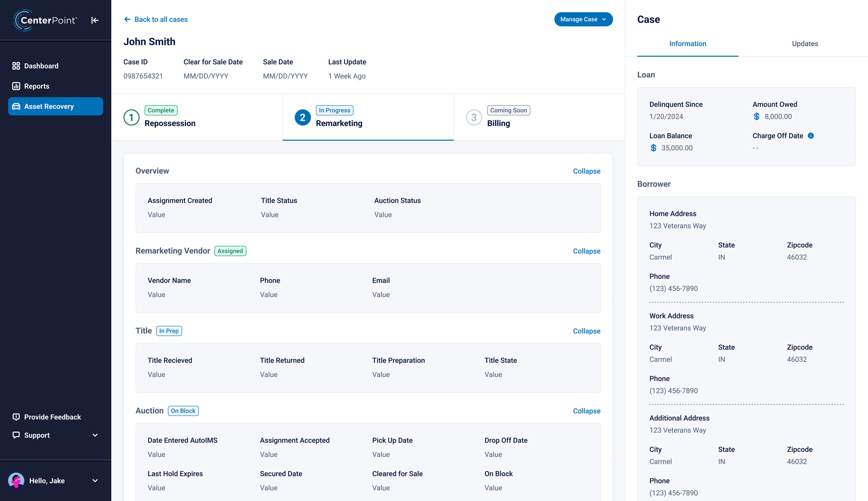Click the home phone (123) 456-7890
The height and width of the screenshot is (501, 868).
click(x=673, y=289)
